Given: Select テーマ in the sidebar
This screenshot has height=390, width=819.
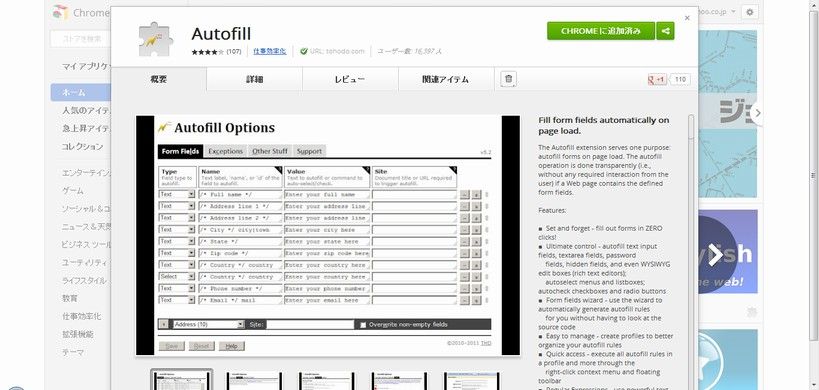Looking at the screenshot, I should pyautogui.click(x=73, y=353).
